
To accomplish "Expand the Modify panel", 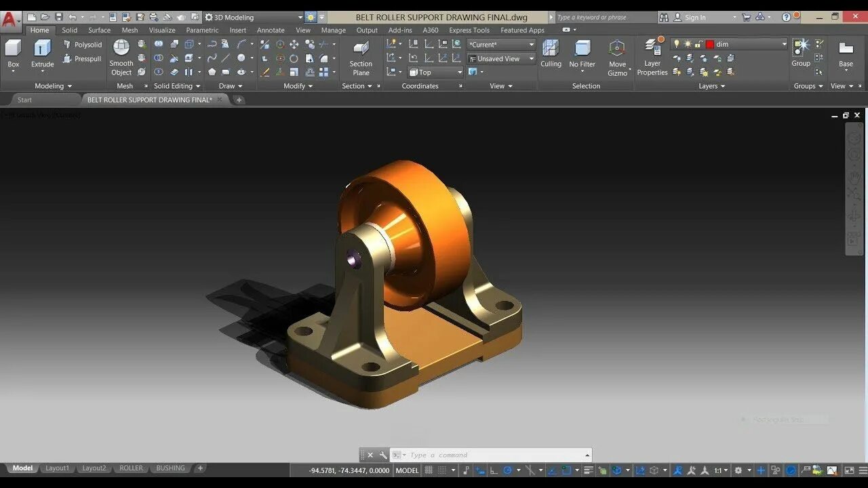I will coord(298,86).
